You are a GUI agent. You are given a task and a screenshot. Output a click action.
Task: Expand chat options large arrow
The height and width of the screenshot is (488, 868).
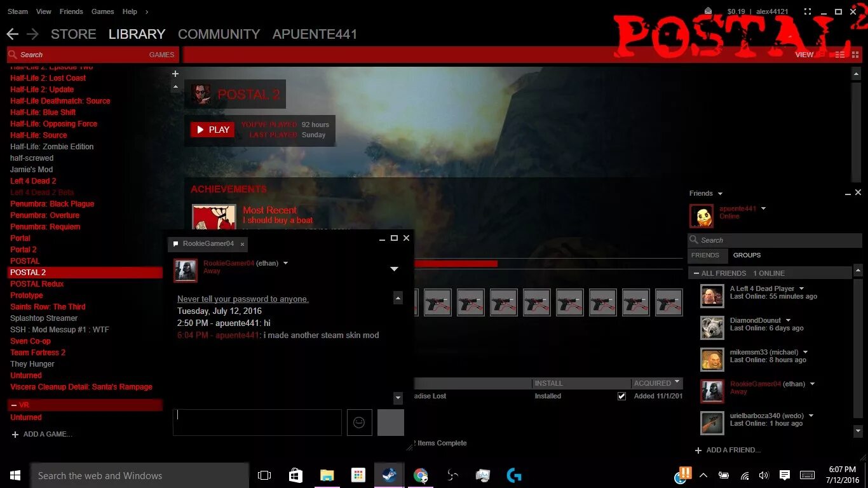pyautogui.click(x=394, y=269)
